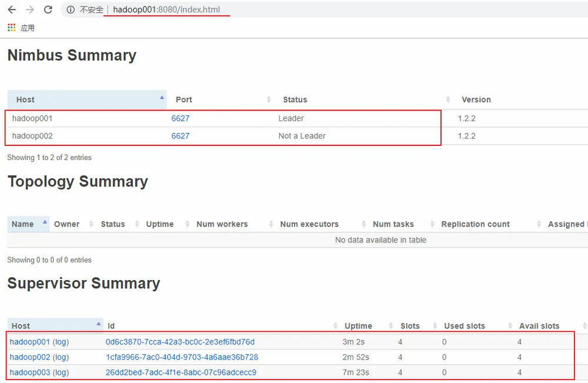This screenshot has width=588, height=383.
Task: Open the log link for supervisor hadoop001
Action: (61, 342)
